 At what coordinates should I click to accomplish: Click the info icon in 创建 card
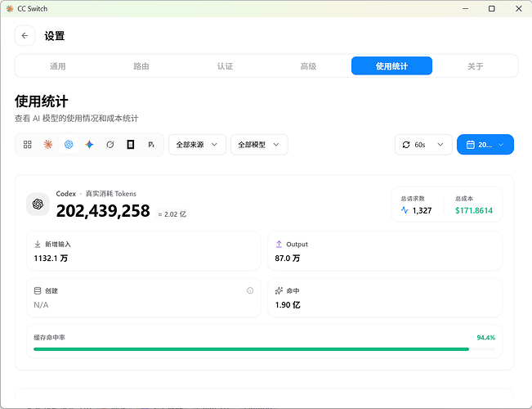[250, 290]
